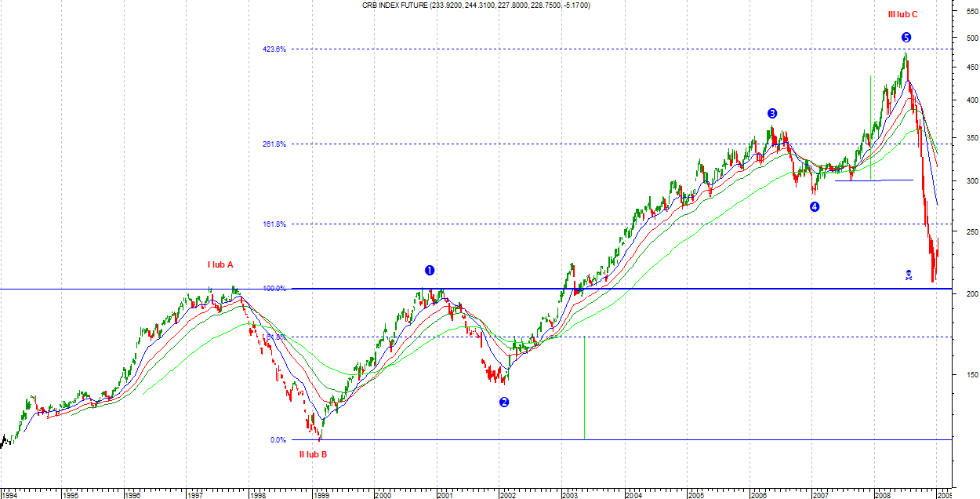Click the 2007 year label on time axis
This screenshot has height=499, width=980.
820,495
